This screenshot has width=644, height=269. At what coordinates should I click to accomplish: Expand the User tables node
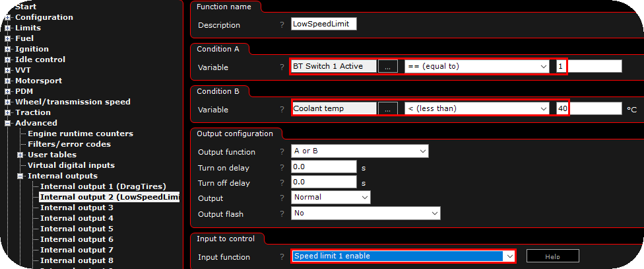point(20,155)
